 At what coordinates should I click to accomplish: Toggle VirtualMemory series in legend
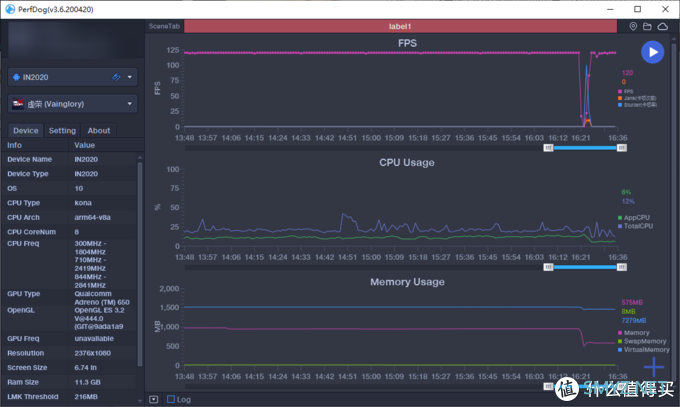click(x=644, y=350)
